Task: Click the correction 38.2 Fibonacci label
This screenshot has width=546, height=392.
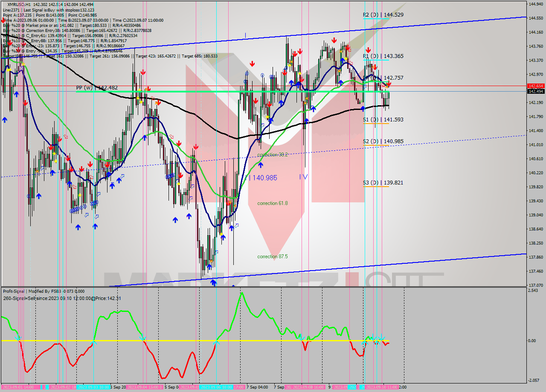Action: coord(273,155)
